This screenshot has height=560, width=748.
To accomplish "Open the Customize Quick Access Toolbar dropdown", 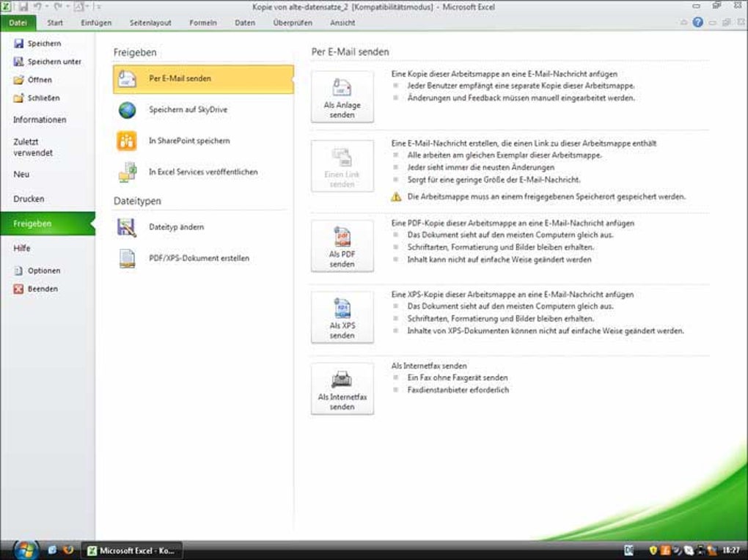I will coord(98,7).
